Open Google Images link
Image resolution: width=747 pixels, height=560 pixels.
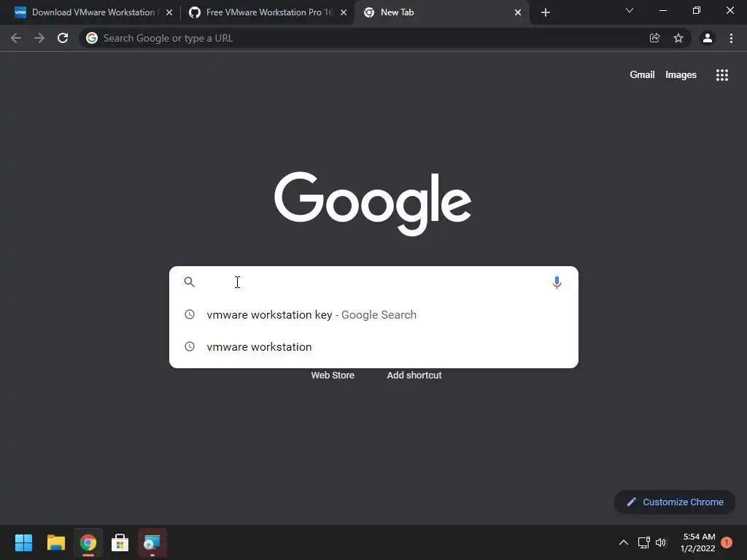pos(681,75)
